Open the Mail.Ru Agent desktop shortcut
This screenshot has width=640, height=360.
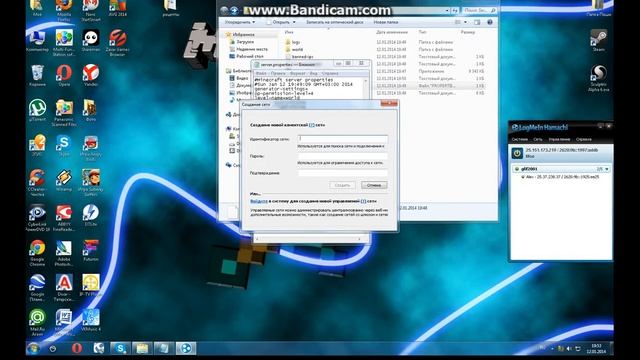(37, 322)
